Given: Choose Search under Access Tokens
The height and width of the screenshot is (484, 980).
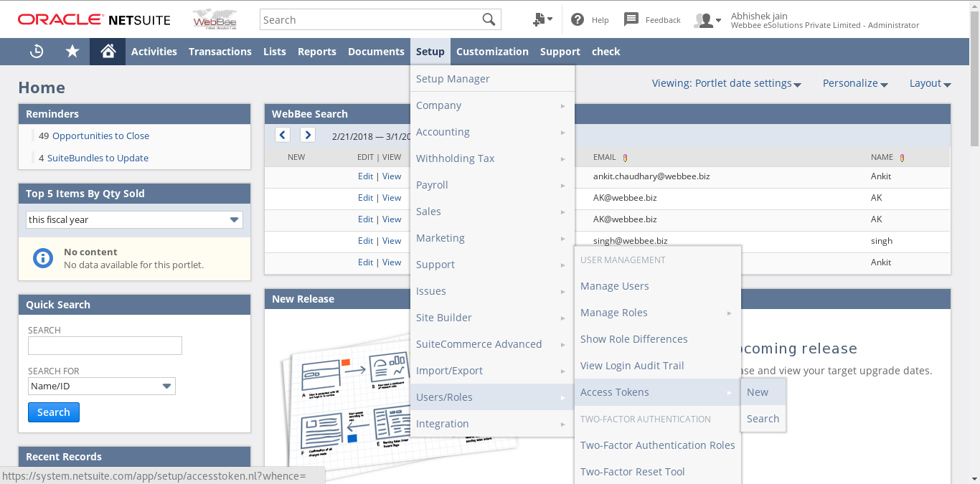Looking at the screenshot, I should tap(763, 419).
